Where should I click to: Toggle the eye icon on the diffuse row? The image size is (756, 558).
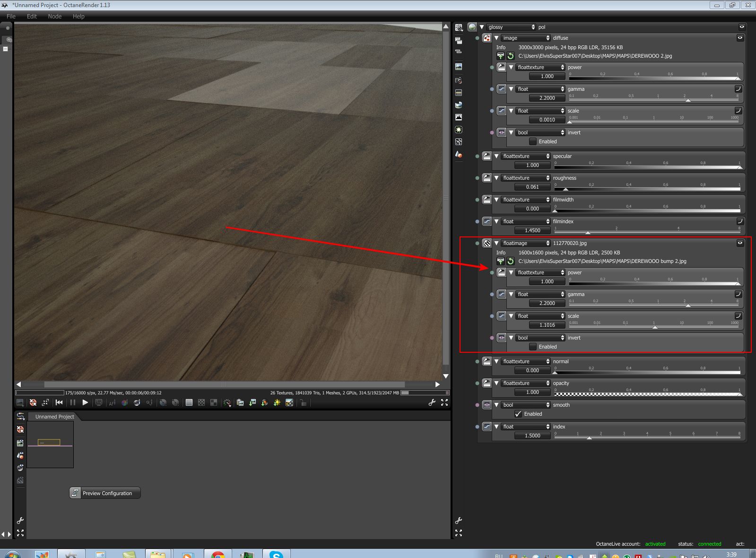[740, 38]
